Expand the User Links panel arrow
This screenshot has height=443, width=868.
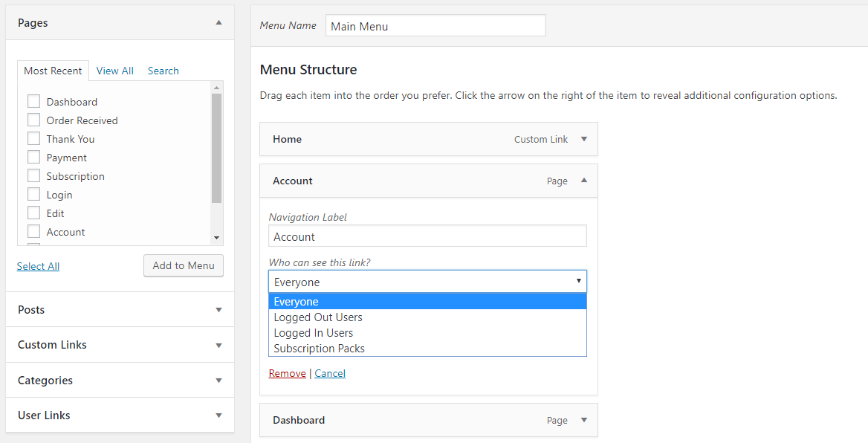[218, 415]
